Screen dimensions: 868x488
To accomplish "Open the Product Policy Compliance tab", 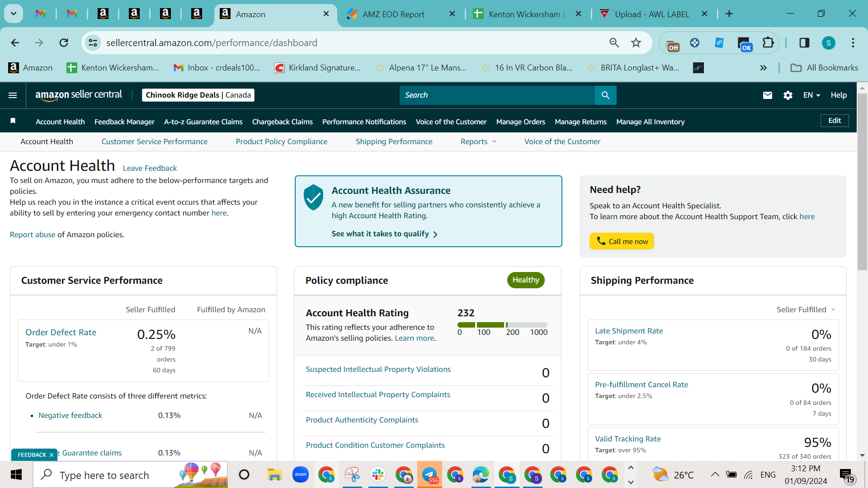I will pos(282,141).
